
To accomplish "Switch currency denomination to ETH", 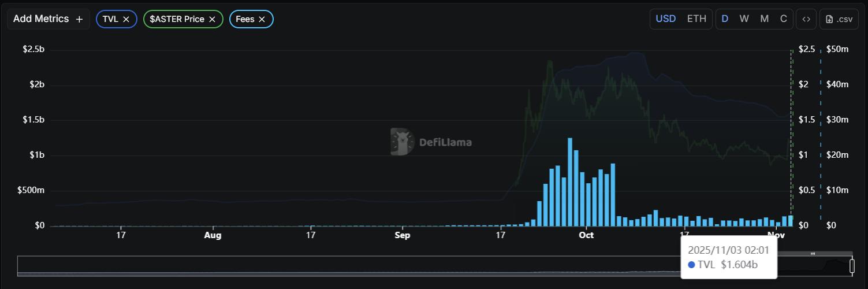I will click(696, 18).
